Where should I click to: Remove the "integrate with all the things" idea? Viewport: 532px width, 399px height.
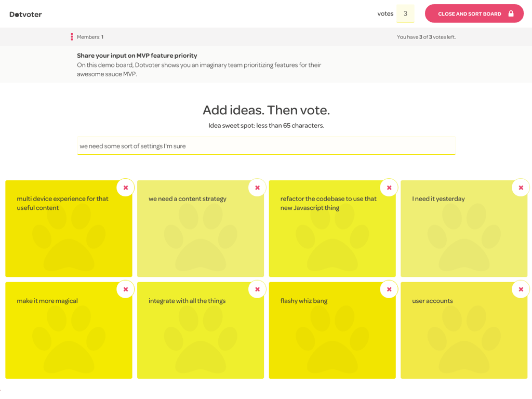click(x=257, y=289)
